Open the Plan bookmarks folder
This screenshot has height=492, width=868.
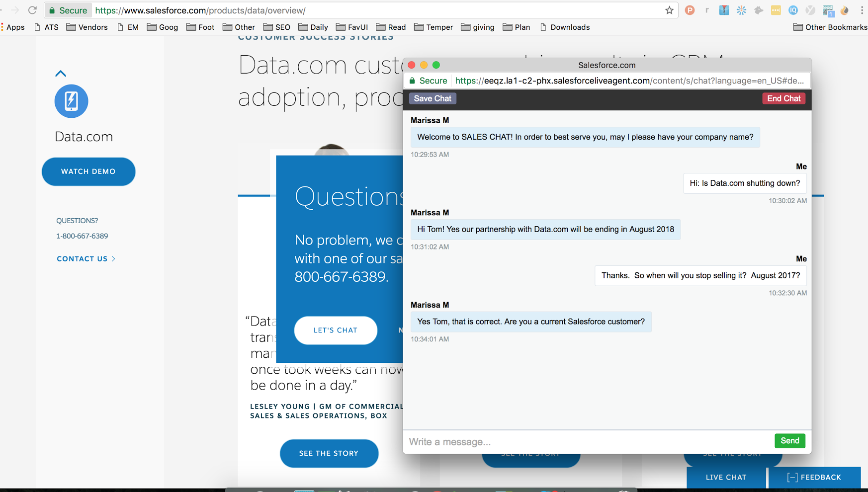tap(517, 27)
